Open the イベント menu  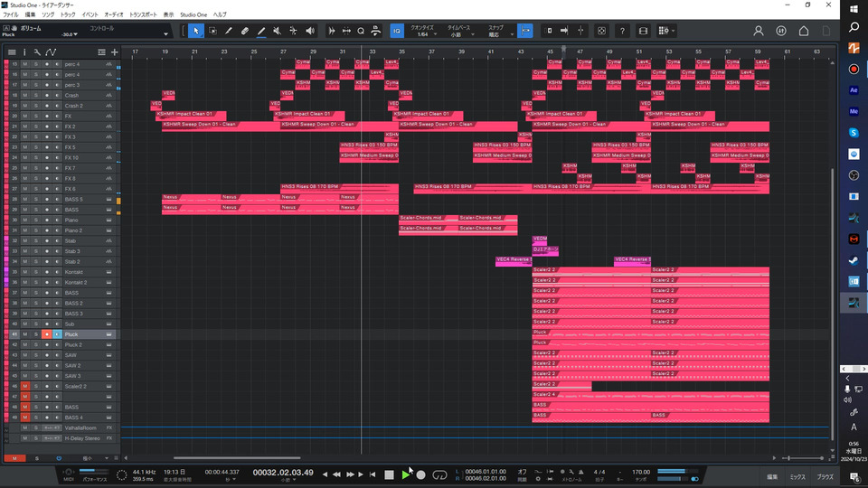click(90, 15)
